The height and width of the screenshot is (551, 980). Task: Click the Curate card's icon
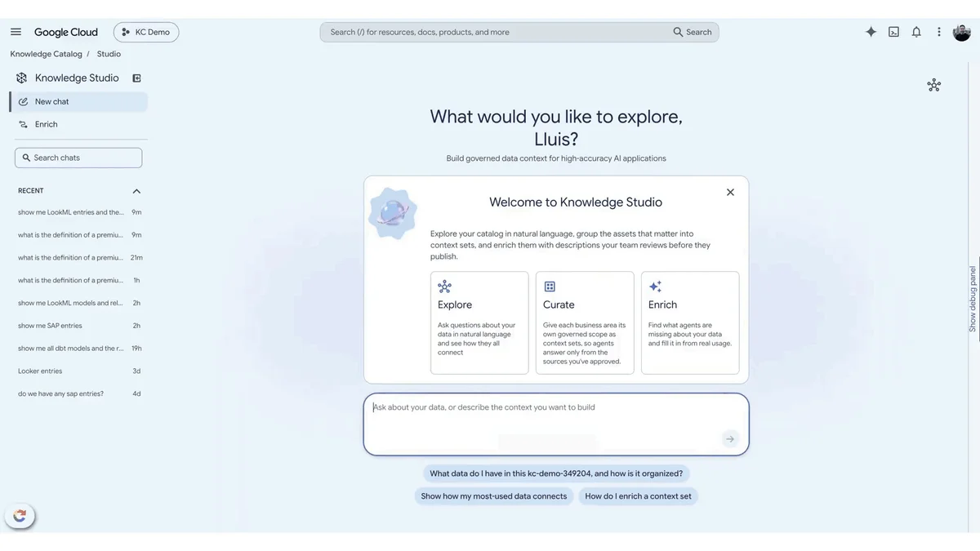(550, 287)
